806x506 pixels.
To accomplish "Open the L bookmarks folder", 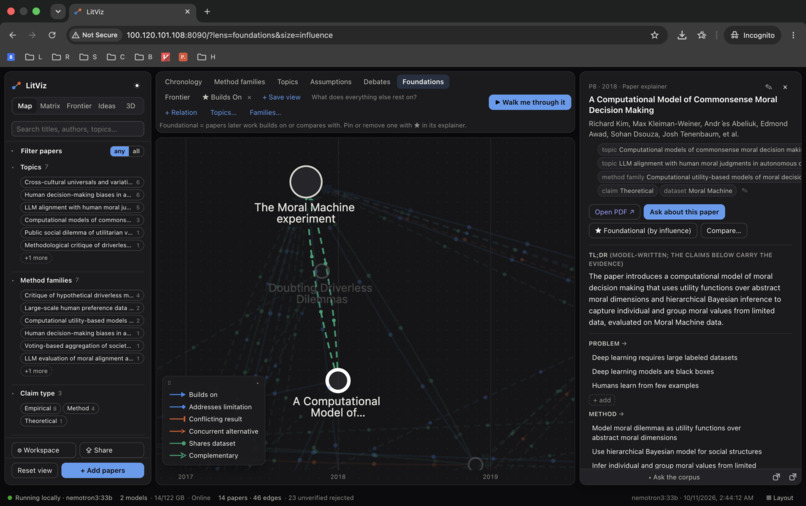I will [x=33, y=57].
